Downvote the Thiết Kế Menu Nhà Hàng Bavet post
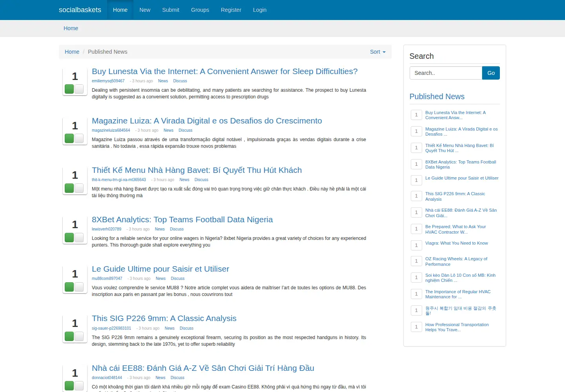The height and width of the screenshot is (392, 565). (x=79, y=188)
